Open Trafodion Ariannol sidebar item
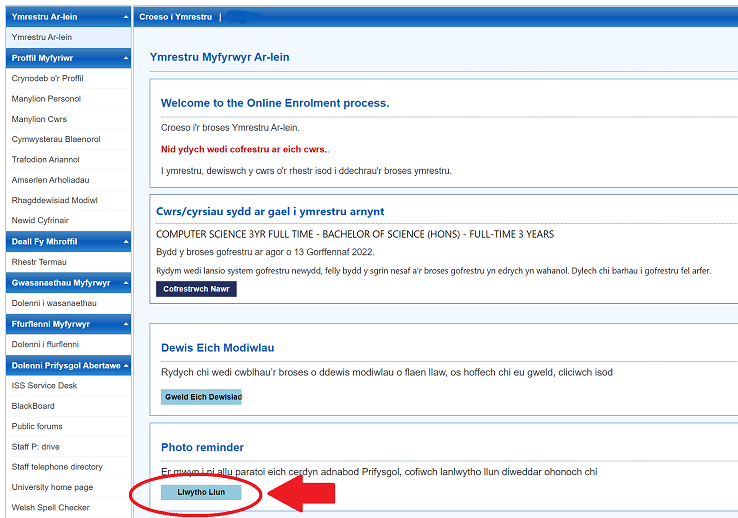738x518 pixels. (46, 160)
